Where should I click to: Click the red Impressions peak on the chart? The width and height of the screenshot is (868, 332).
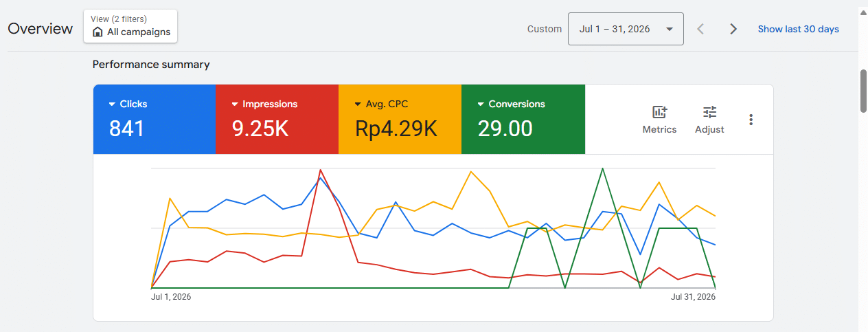[321, 170]
